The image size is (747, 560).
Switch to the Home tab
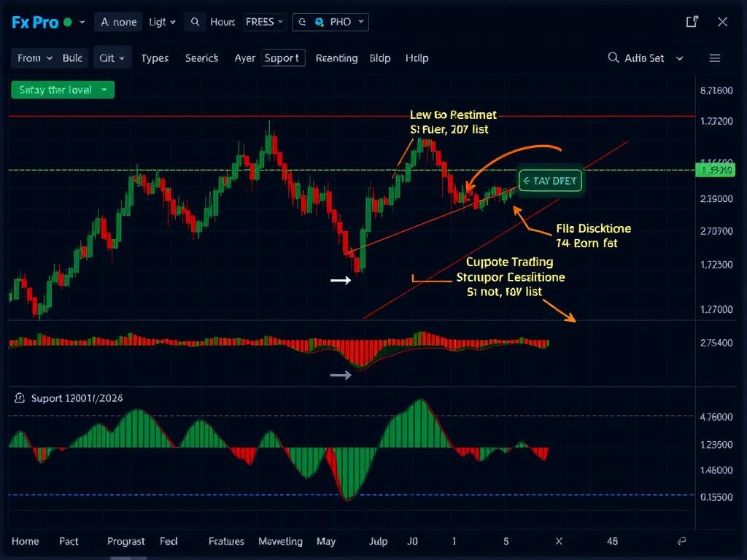click(26, 542)
